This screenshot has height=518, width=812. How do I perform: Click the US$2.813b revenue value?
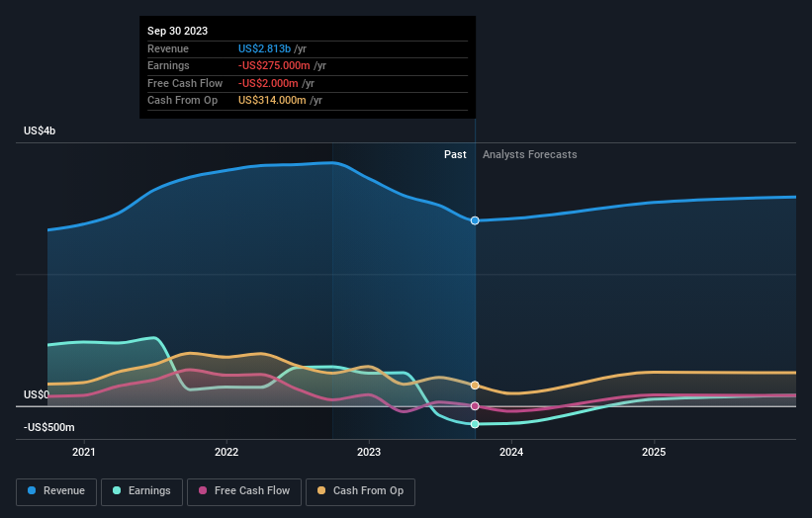(264, 48)
